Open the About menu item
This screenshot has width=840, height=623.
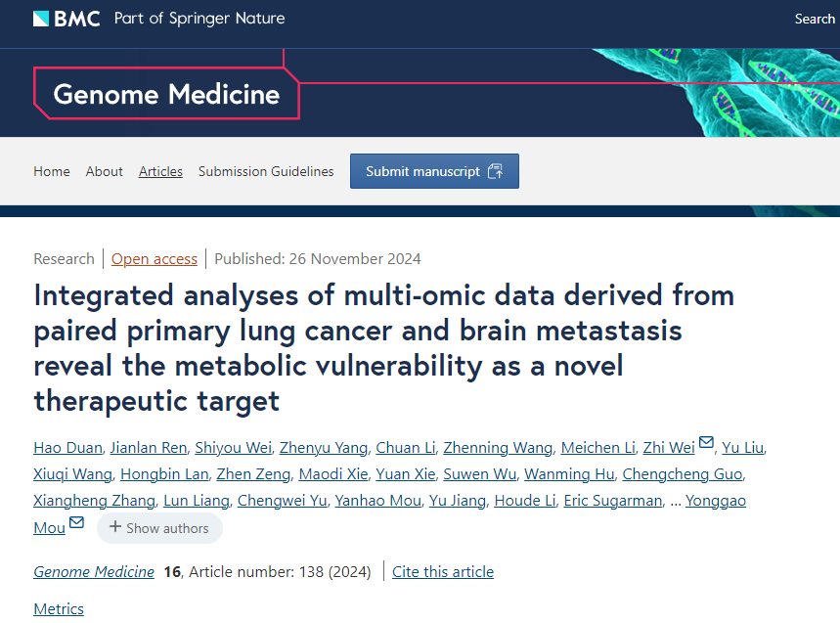pos(104,171)
